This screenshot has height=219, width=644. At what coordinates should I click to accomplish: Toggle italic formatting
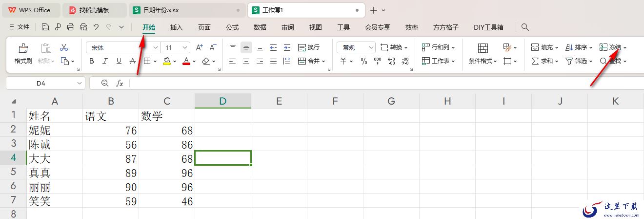pyautogui.click(x=105, y=61)
